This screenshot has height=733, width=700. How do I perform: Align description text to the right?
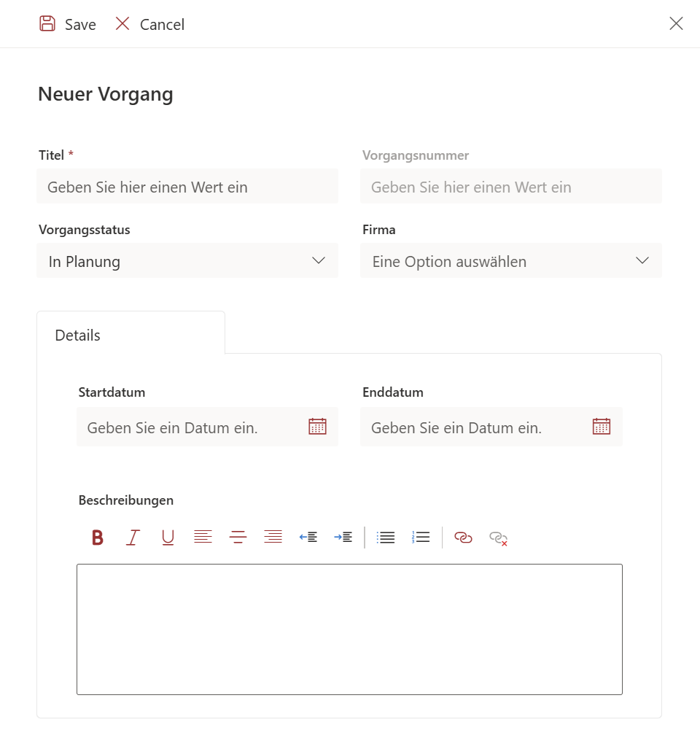(273, 538)
